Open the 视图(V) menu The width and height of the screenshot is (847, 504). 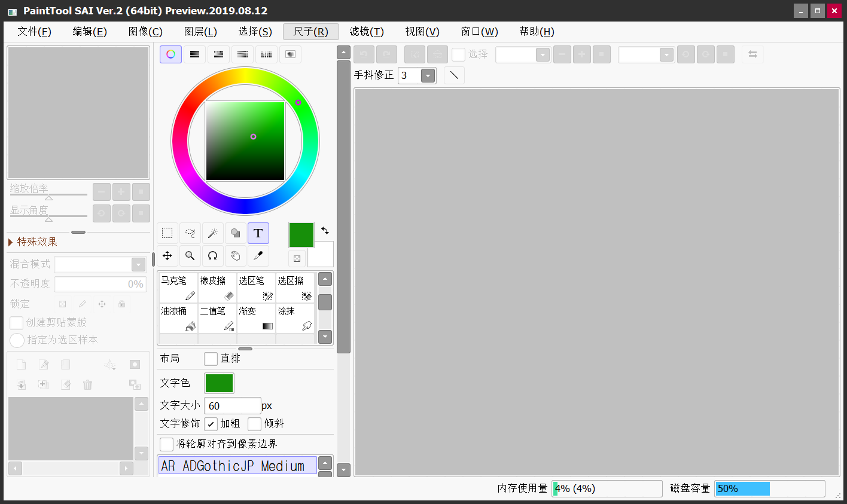(x=422, y=32)
